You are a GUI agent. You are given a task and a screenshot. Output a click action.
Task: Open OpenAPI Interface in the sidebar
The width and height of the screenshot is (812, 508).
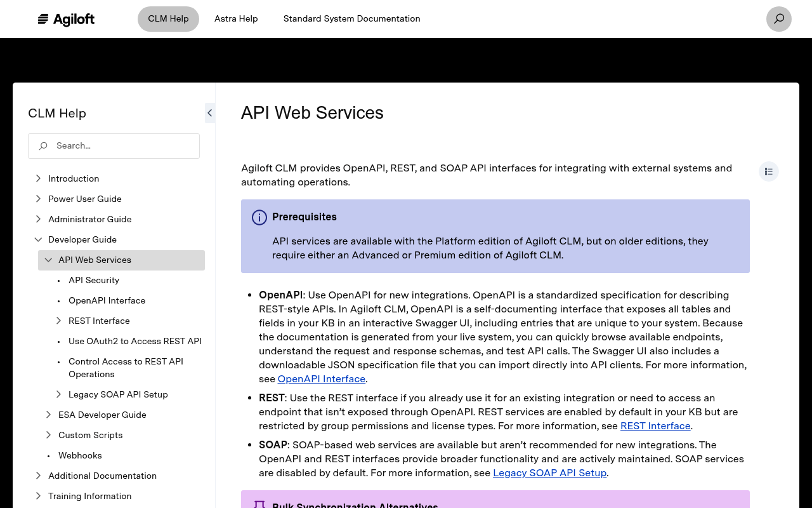[107, 300]
